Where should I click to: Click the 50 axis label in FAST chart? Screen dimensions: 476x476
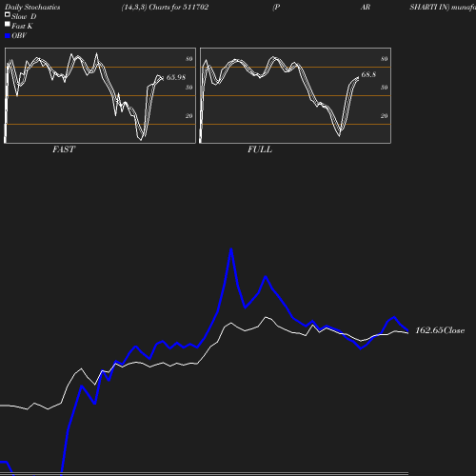[188, 88]
